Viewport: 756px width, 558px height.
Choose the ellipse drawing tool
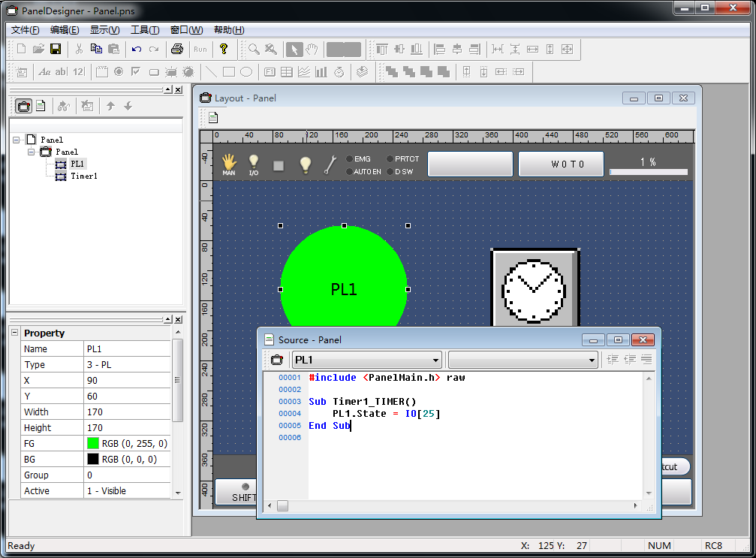coord(245,72)
